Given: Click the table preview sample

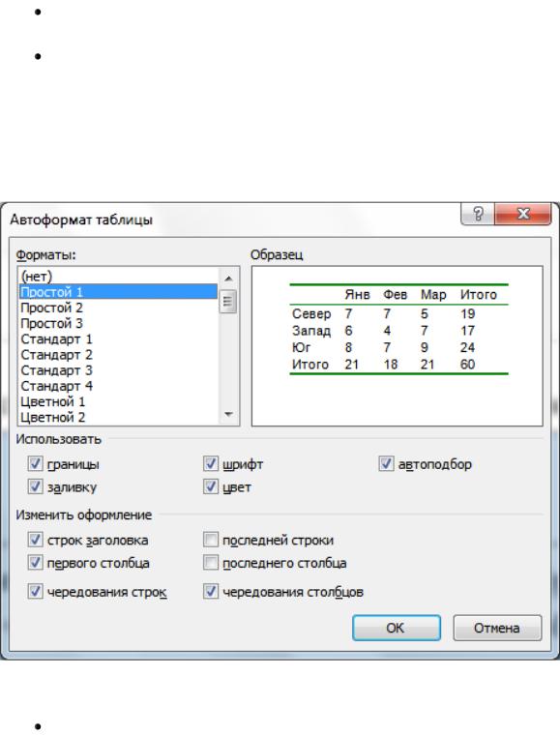Looking at the screenshot, I should point(398,346).
